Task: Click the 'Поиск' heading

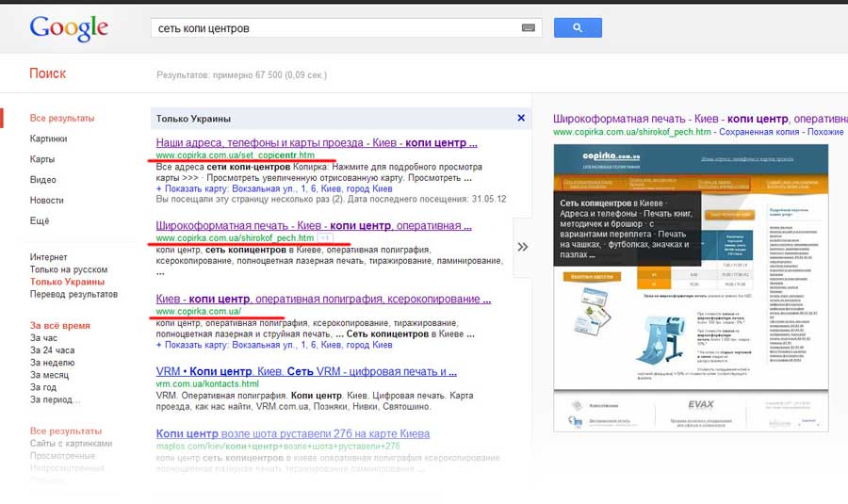Action: tap(48, 73)
